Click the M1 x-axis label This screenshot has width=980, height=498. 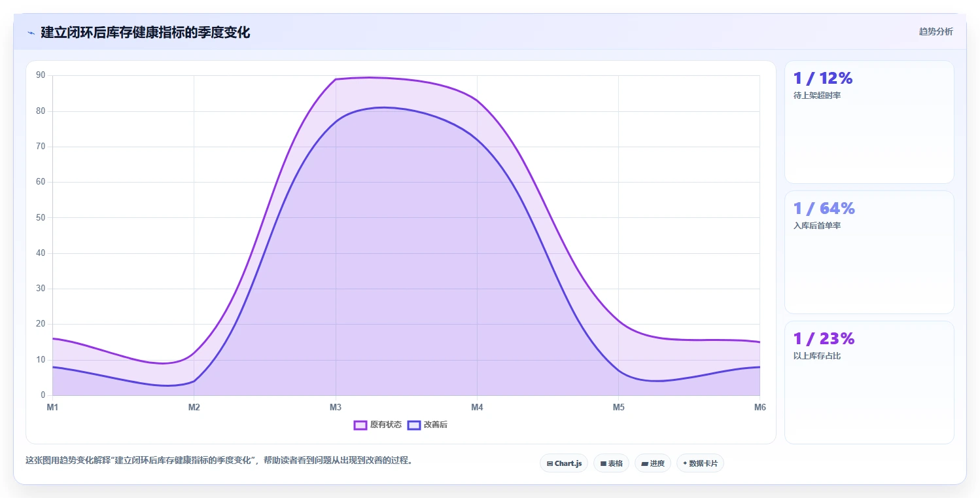52,407
